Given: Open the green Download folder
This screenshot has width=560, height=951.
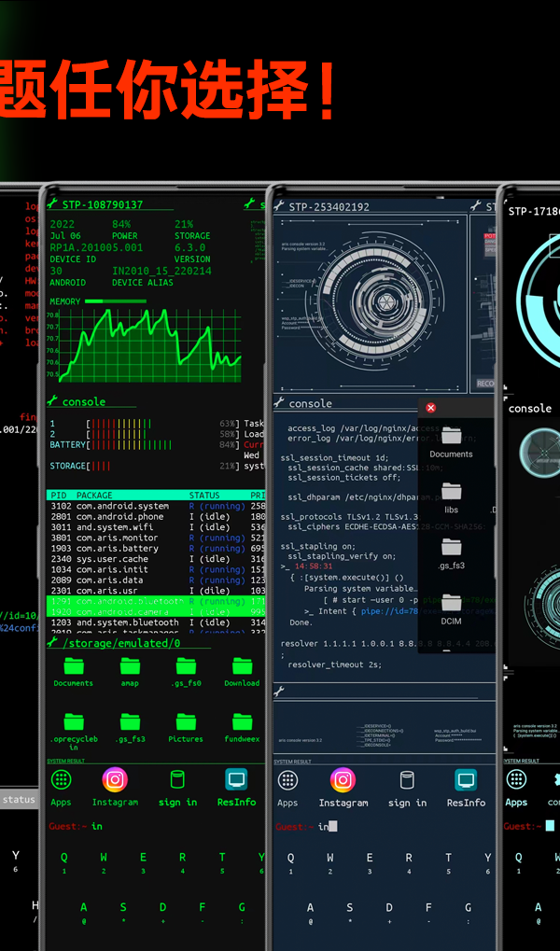Looking at the screenshot, I should 242,666.
